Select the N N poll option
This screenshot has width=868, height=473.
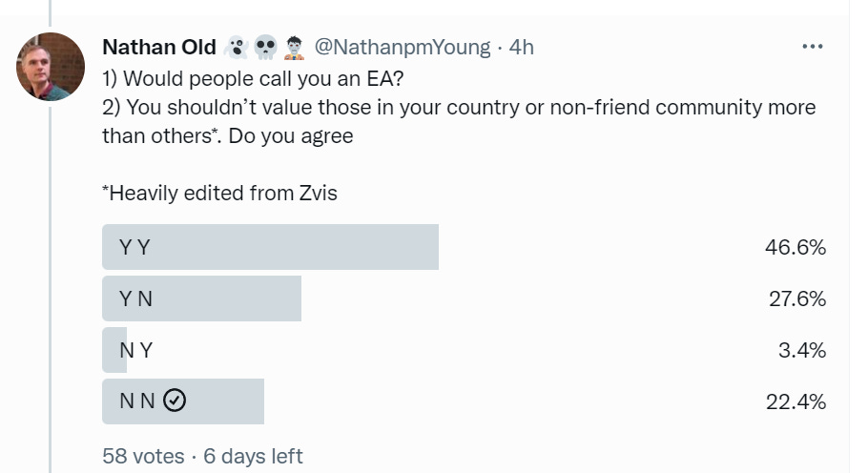[x=464, y=401]
